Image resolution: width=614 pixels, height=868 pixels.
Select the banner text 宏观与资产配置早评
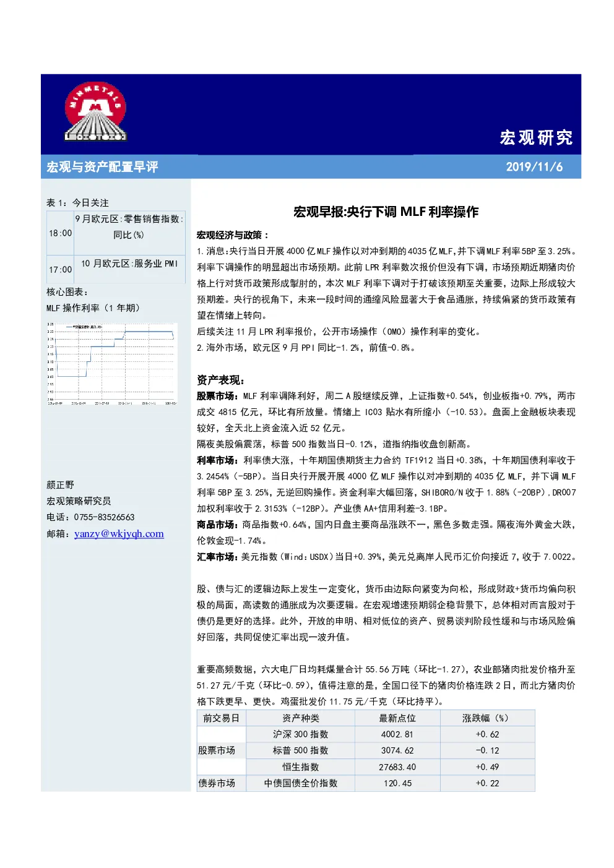102,166
